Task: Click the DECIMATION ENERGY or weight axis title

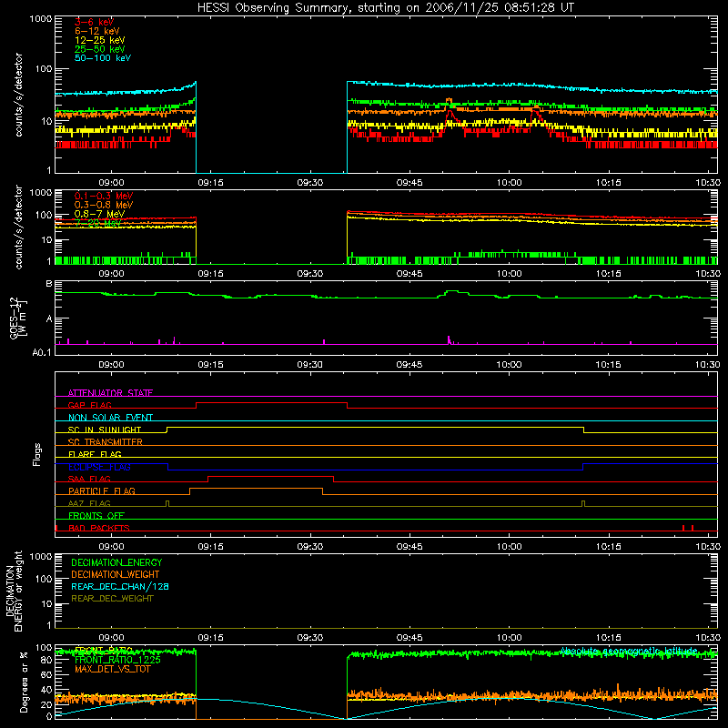Action: click(x=14, y=591)
